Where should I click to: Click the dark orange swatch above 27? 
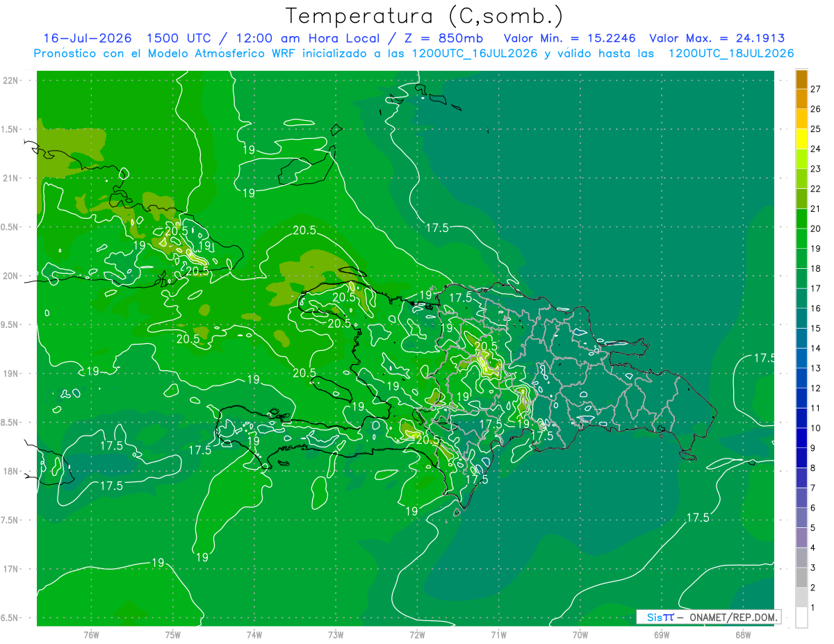[801, 79]
